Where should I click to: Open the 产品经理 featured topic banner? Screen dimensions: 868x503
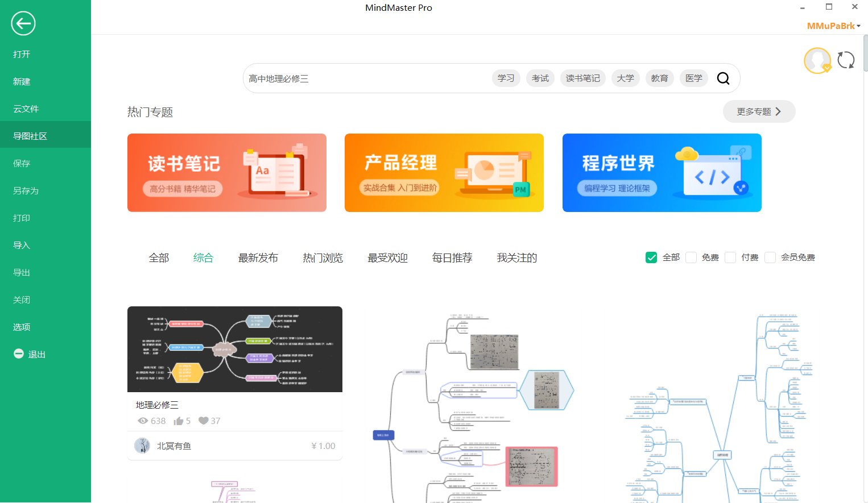pos(444,173)
